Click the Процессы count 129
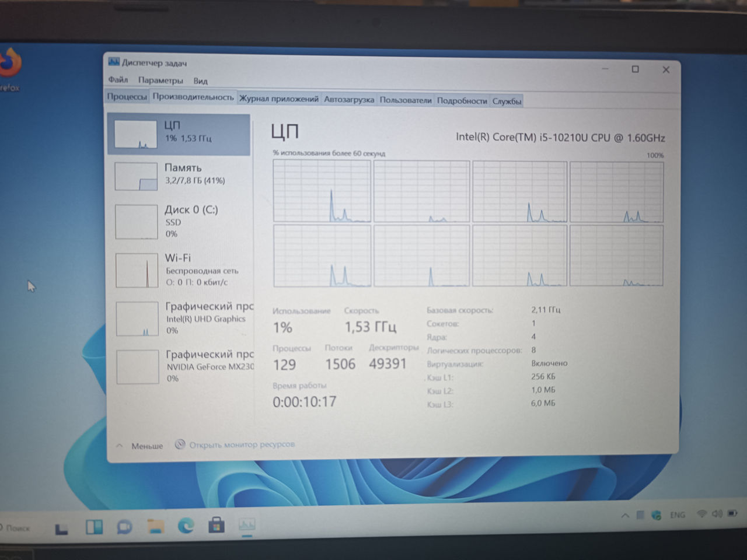 pyautogui.click(x=284, y=365)
